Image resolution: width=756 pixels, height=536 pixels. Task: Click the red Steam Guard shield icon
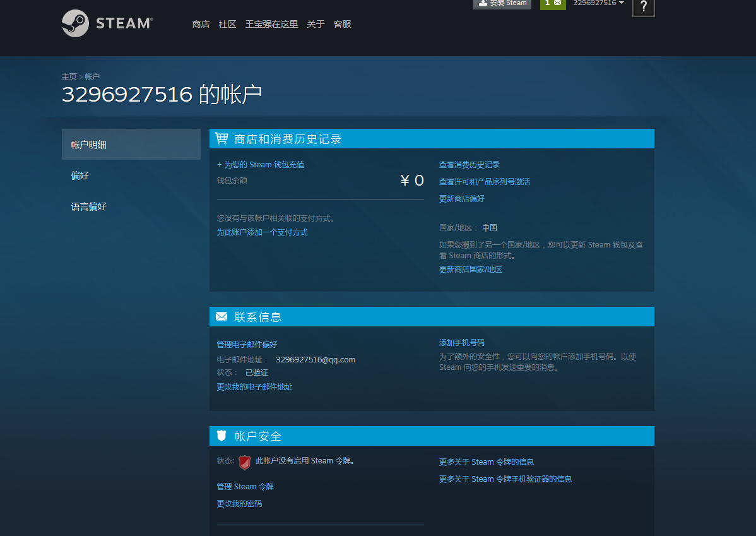tap(245, 462)
